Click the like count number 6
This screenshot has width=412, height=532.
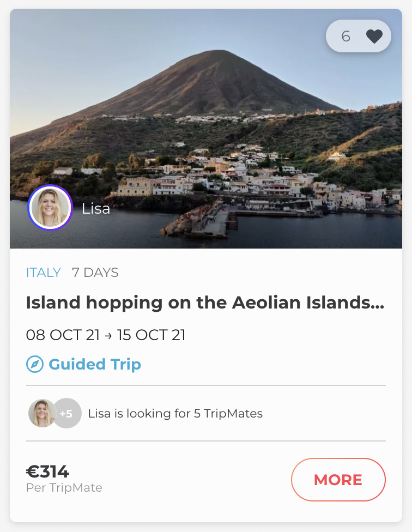click(346, 37)
